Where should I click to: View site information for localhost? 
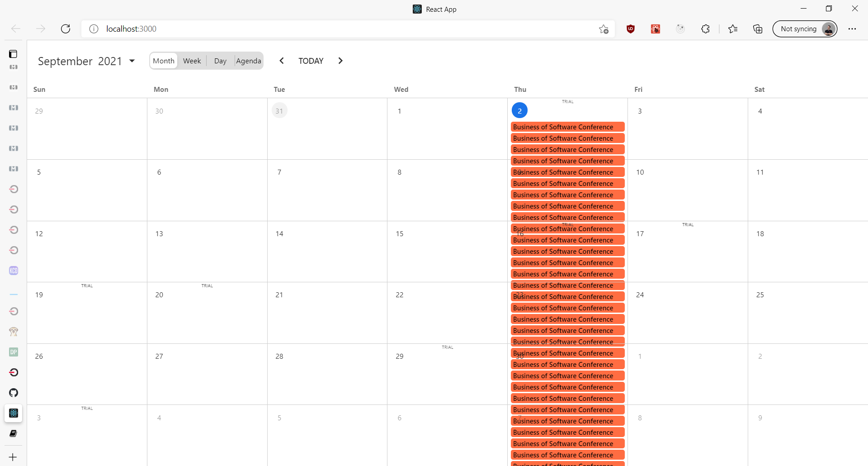(94, 29)
